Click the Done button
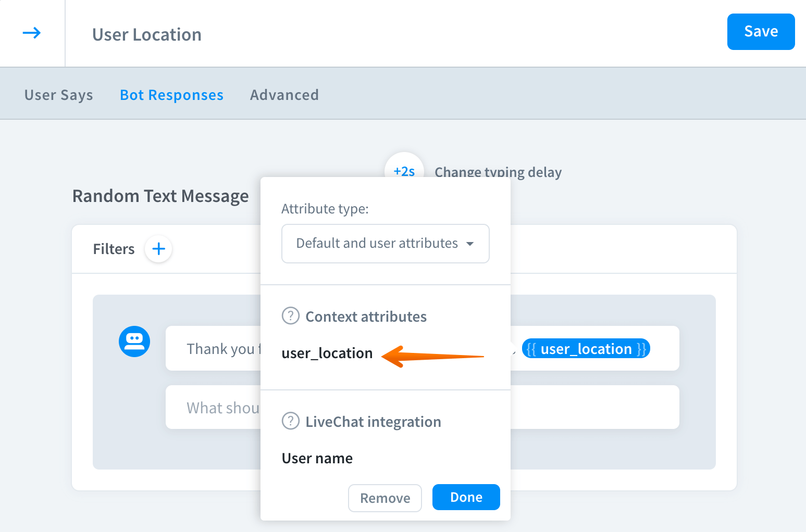806x532 pixels. (466, 497)
